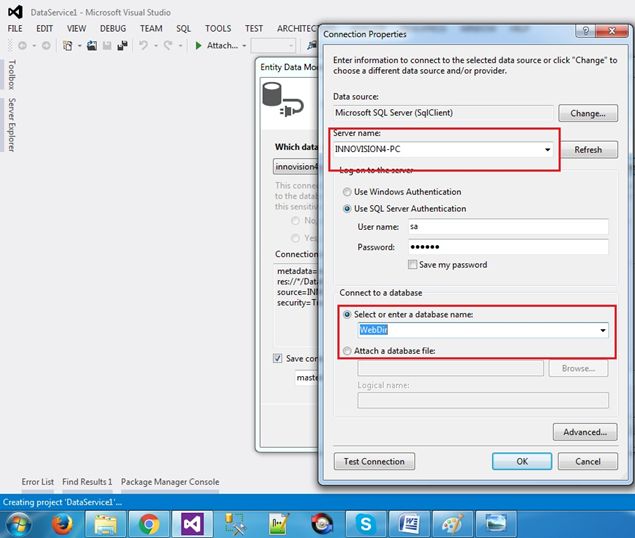
Task: Toggle the Save connection checkbox in Entity Data Model wizard
Action: (277, 359)
